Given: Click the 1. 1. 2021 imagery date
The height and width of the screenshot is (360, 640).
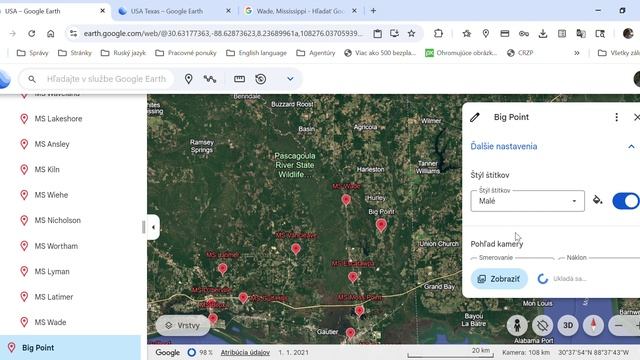Looking at the screenshot, I should click(x=293, y=352).
